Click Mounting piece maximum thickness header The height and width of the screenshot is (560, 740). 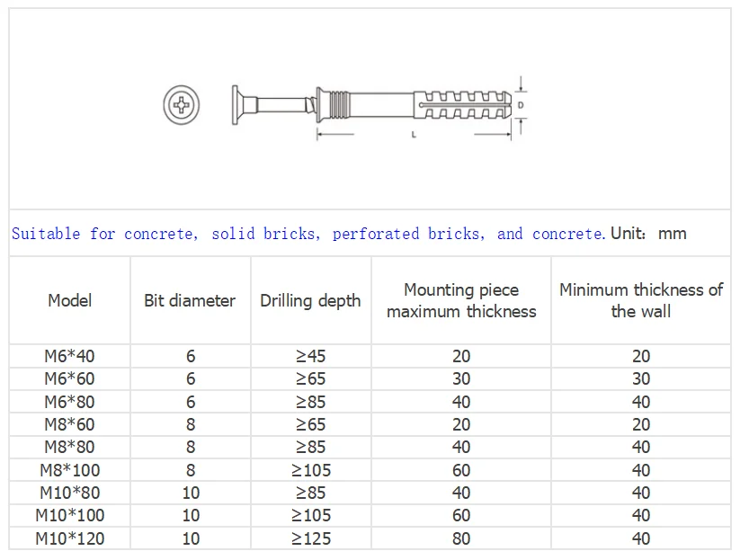[x=461, y=300]
